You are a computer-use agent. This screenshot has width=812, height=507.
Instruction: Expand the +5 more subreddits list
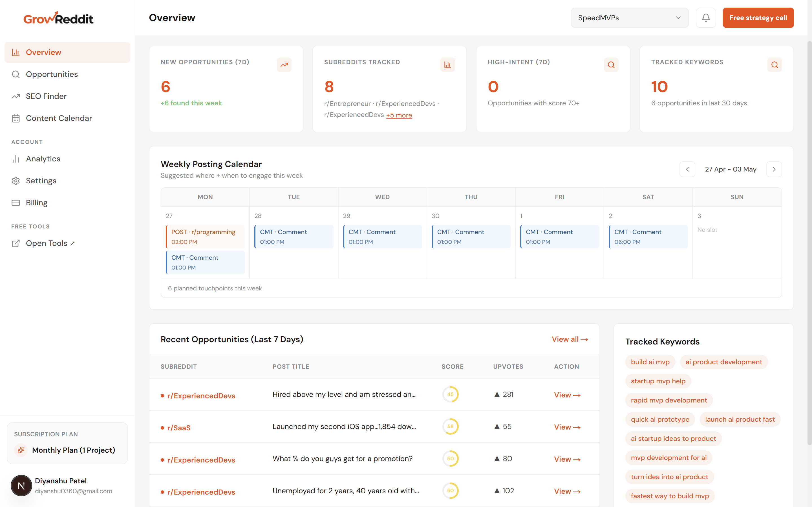point(399,115)
